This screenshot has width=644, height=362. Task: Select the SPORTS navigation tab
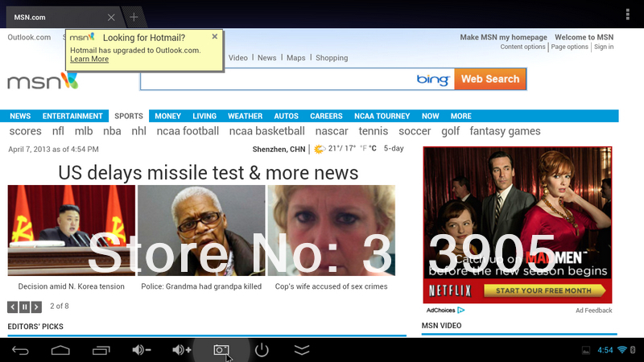(129, 116)
